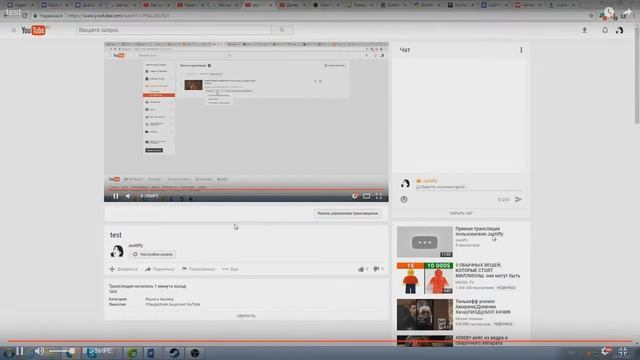This screenshot has width=640, height=360.
Task: Click into the chat message field
Action: point(469,187)
